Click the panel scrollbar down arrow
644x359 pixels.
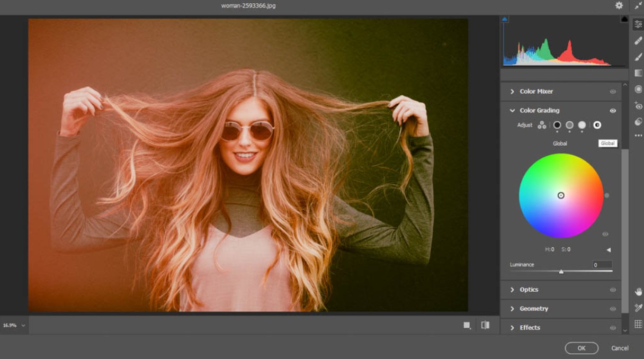coord(625,330)
